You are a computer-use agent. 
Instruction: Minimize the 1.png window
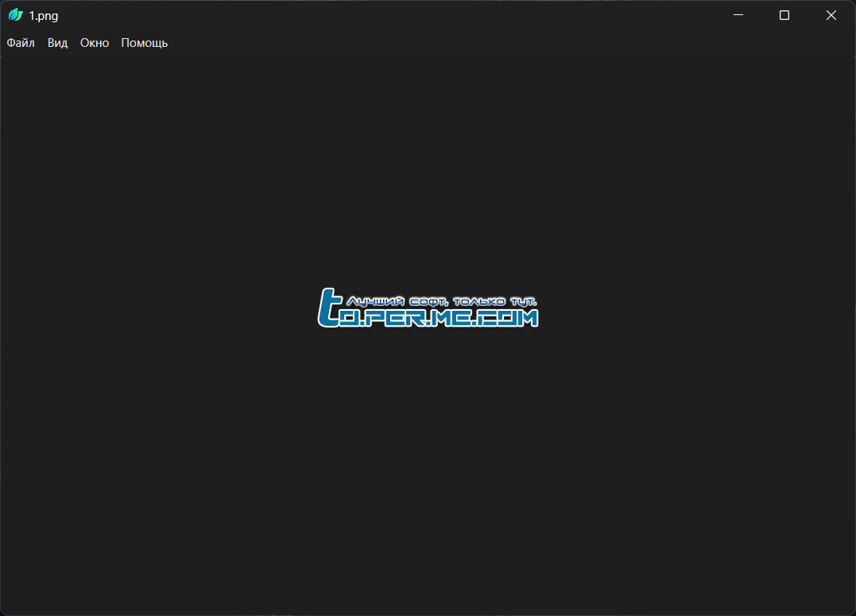[x=738, y=15]
